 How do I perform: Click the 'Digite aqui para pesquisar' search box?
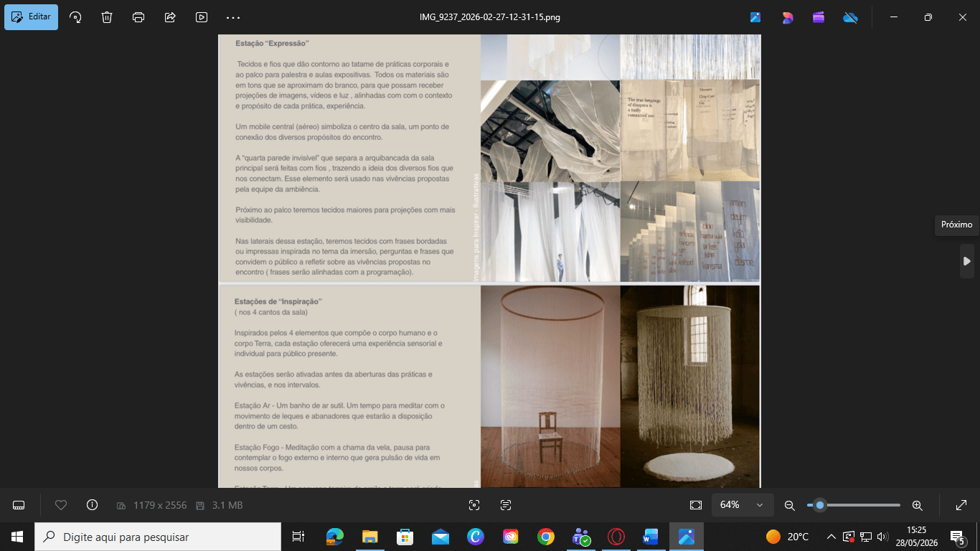(158, 537)
